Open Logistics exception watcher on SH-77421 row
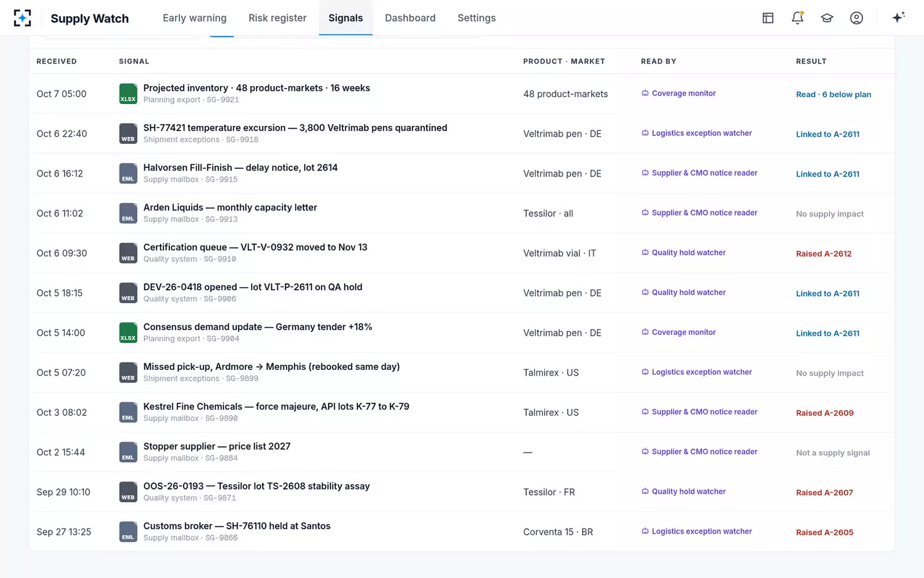Image resolution: width=924 pixels, height=578 pixels. 697,133
